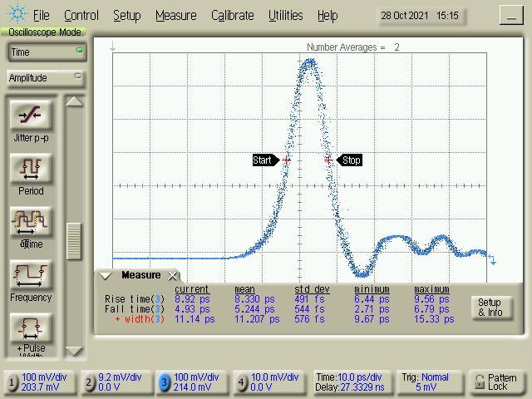Close the Measure results panel

pyautogui.click(x=173, y=276)
